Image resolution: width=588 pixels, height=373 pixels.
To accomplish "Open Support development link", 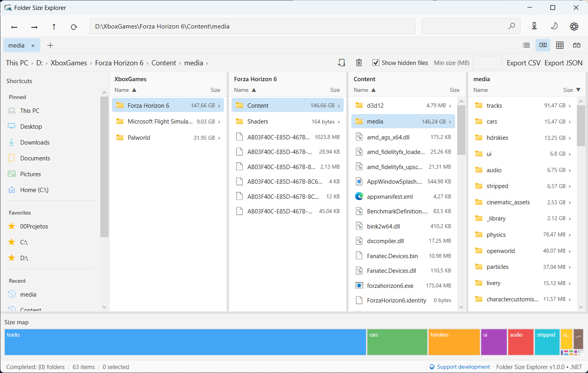I will [x=460, y=367].
